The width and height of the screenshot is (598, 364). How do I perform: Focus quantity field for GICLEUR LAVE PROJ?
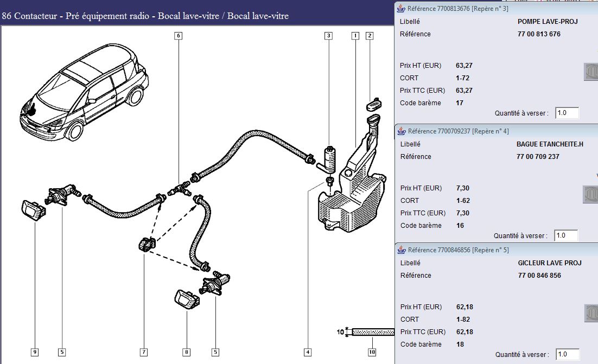point(567,354)
